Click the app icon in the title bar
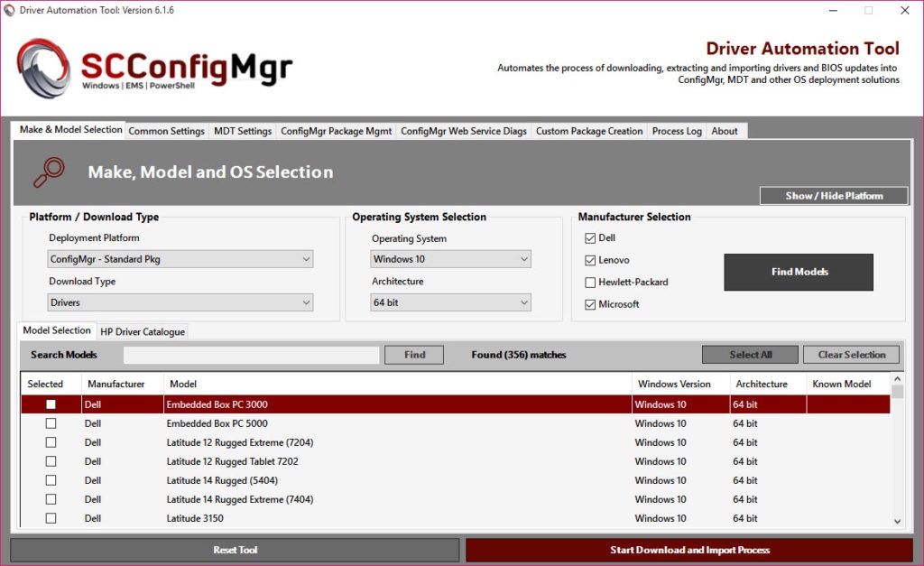This screenshot has height=566, width=924. (x=9, y=10)
